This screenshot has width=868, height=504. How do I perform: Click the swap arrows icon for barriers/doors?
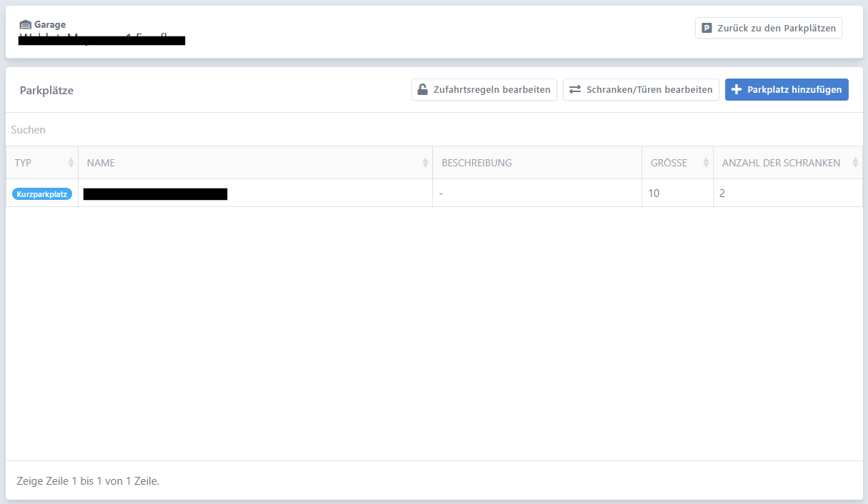(575, 90)
